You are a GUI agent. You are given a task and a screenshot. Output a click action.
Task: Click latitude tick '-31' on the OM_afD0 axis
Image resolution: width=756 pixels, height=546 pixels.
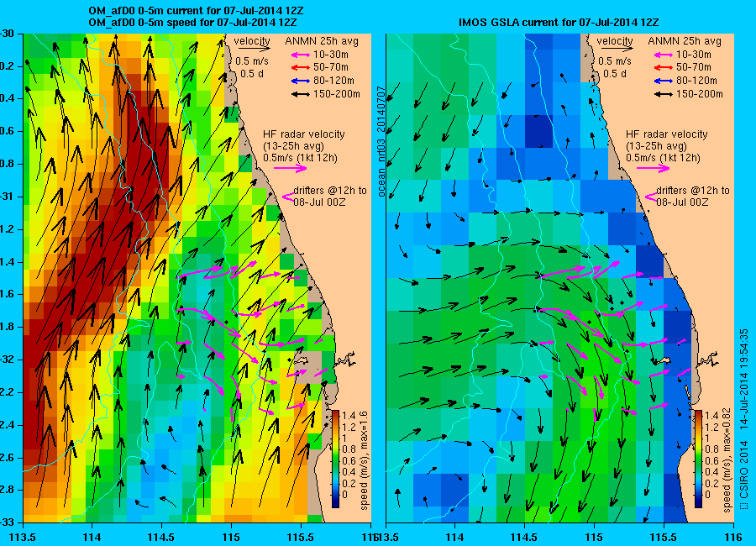(x=7, y=197)
